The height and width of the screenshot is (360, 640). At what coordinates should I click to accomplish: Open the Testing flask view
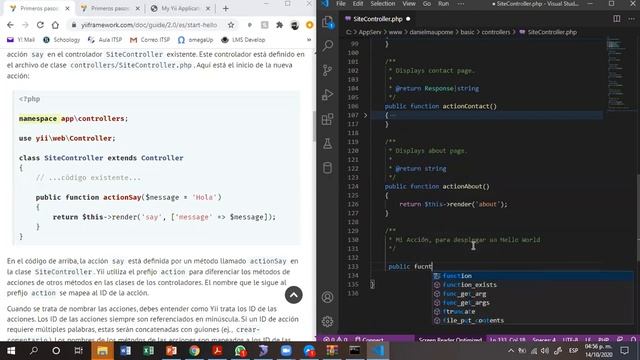click(327, 143)
